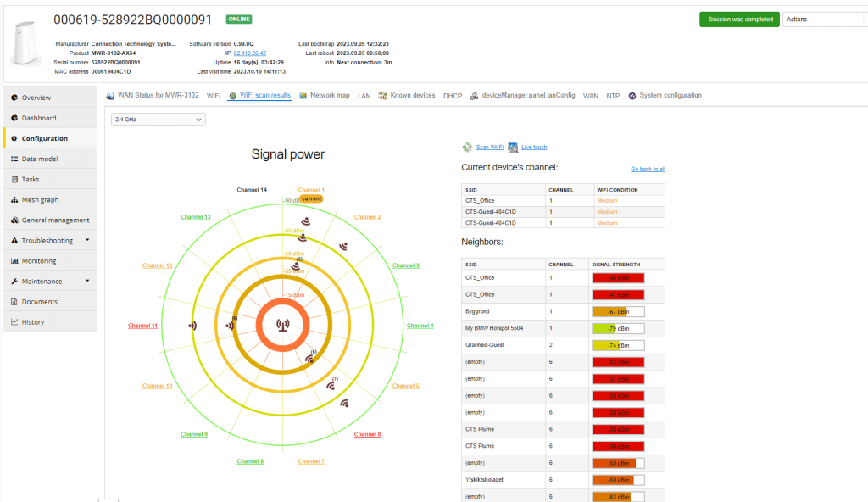Click the History graph icon in the sidebar
Image resolution: width=868 pixels, height=502 pixels.
click(14, 322)
